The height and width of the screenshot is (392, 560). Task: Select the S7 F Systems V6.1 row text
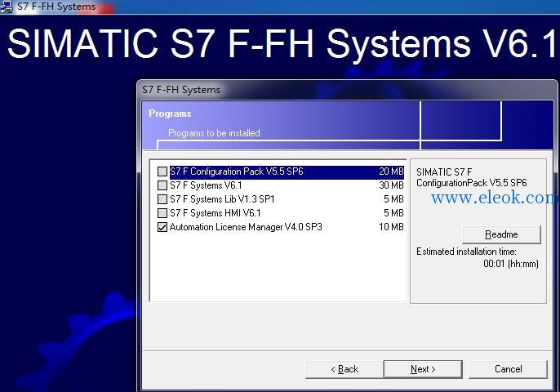(x=206, y=185)
